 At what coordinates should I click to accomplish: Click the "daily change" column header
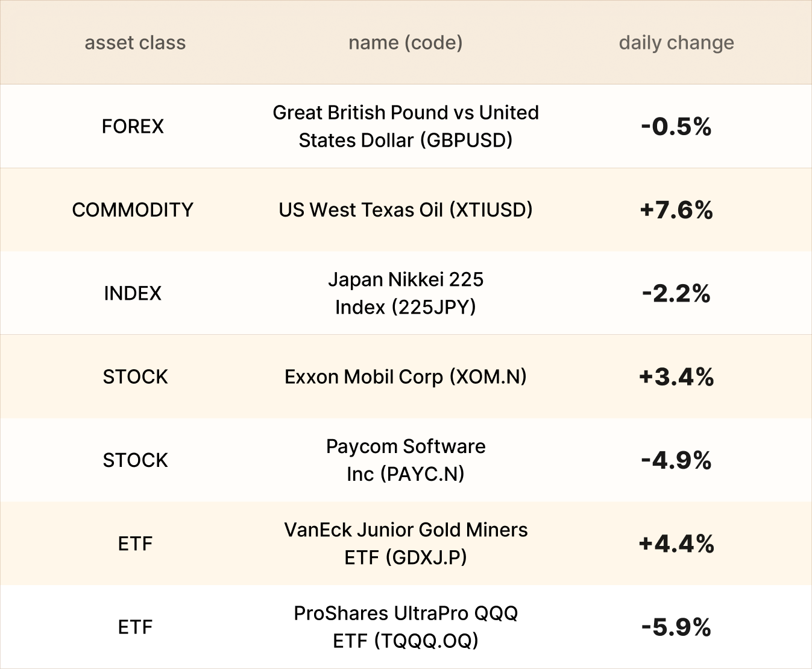pos(676,43)
